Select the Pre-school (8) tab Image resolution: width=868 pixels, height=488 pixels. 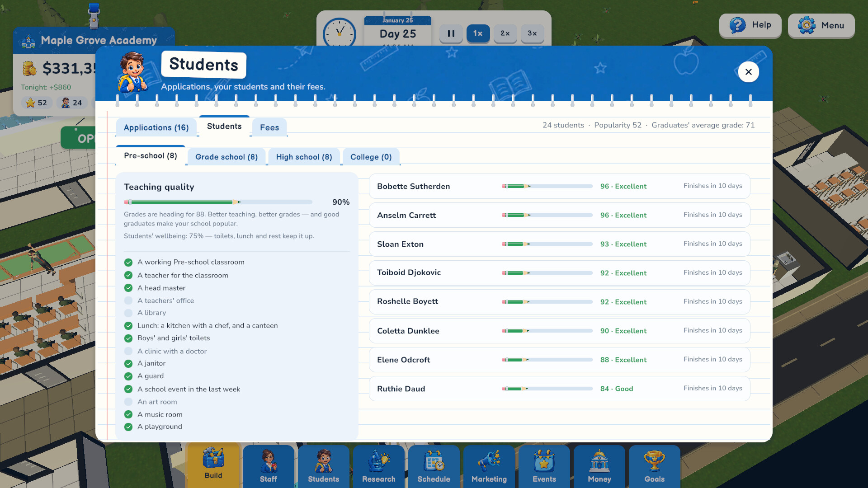point(151,155)
